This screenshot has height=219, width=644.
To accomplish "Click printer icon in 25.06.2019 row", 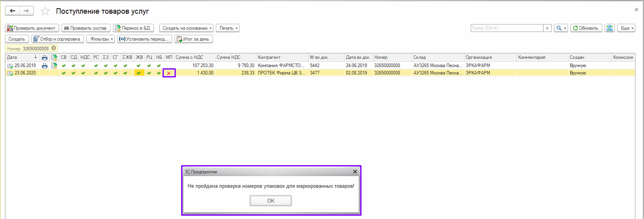I will tap(45, 65).
